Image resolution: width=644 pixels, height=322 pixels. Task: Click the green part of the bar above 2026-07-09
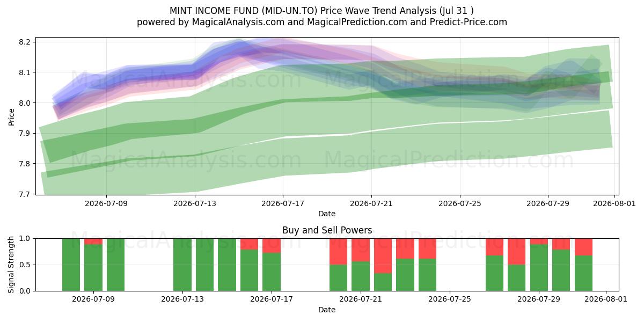point(93,268)
